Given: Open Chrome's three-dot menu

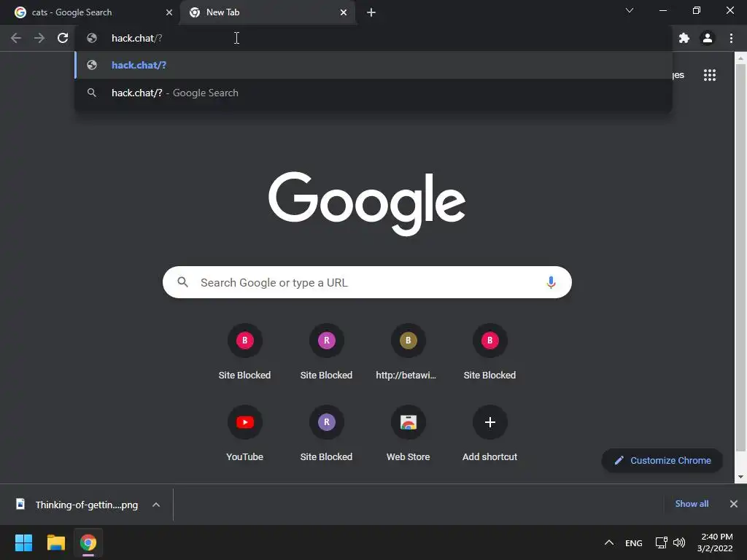Looking at the screenshot, I should (x=731, y=38).
